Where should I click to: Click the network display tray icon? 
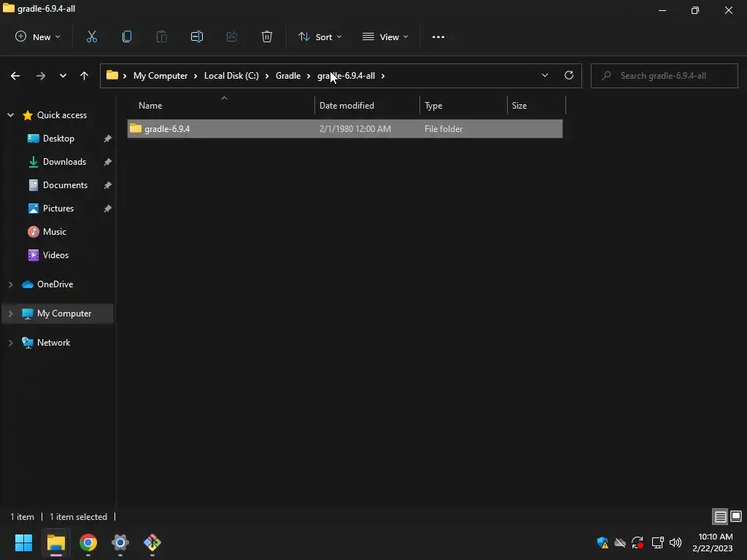pyautogui.click(x=658, y=542)
